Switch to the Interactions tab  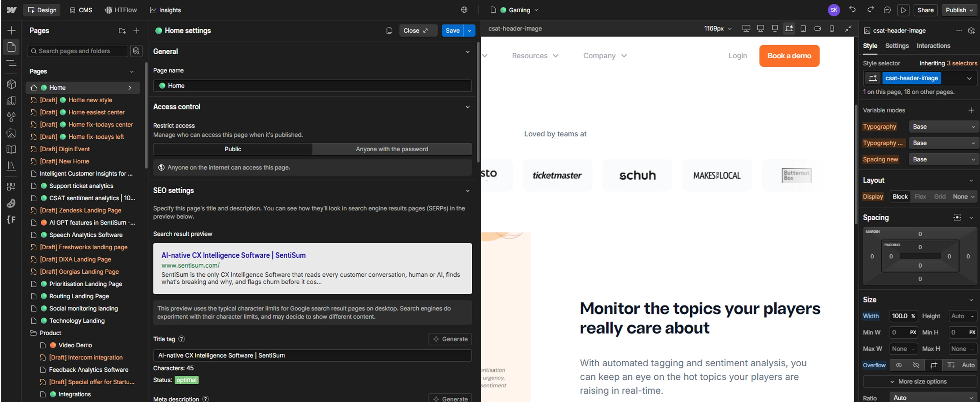tap(933, 46)
